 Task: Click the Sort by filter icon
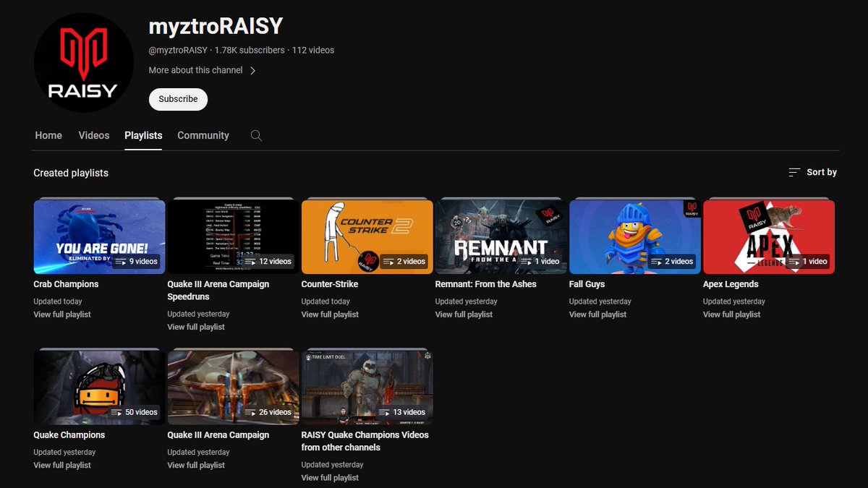click(x=793, y=172)
